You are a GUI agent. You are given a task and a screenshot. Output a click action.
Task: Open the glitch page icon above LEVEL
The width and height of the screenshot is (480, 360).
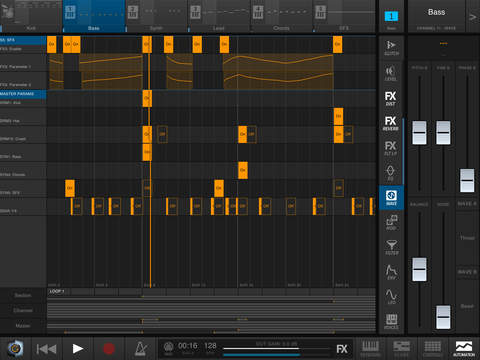[x=391, y=48]
